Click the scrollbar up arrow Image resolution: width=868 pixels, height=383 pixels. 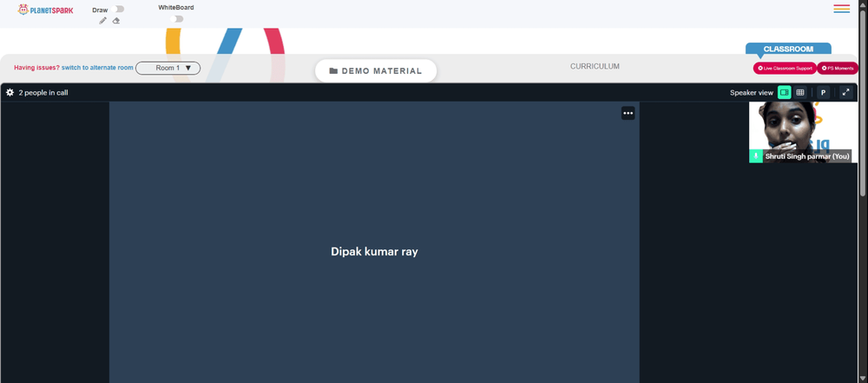863,3
